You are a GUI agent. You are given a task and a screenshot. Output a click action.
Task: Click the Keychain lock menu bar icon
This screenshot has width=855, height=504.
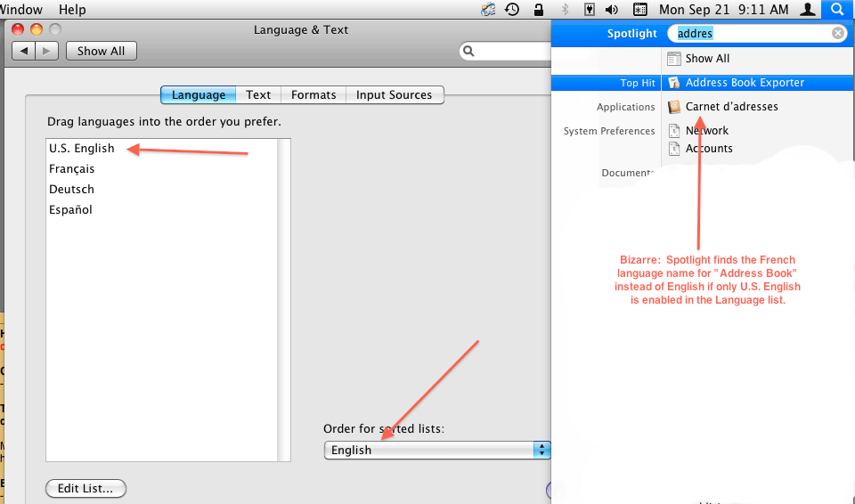(539, 9)
